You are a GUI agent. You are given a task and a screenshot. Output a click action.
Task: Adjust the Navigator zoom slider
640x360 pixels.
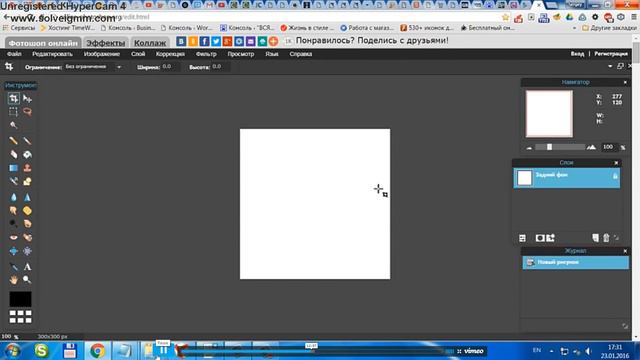pos(549,147)
